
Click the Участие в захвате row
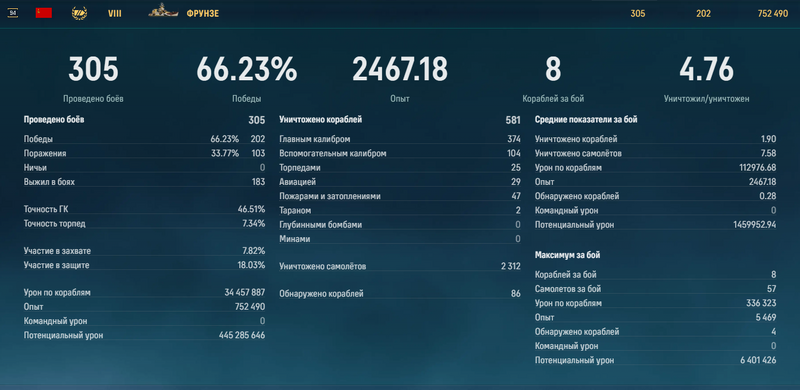pyautogui.click(x=144, y=251)
